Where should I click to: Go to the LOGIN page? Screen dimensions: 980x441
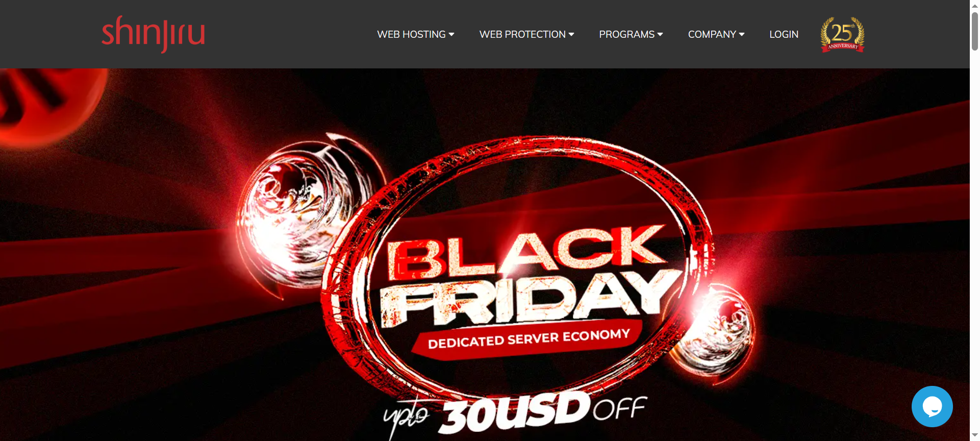click(x=784, y=34)
